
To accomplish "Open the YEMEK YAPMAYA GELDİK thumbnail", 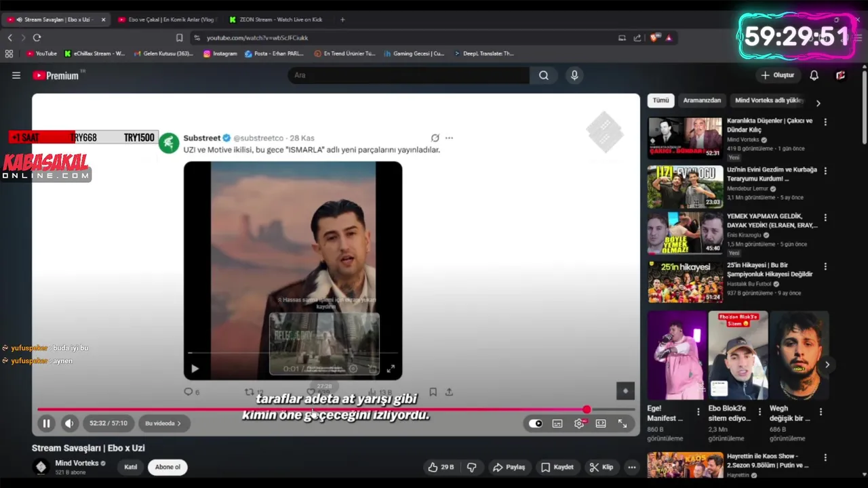I will [x=685, y=234].
